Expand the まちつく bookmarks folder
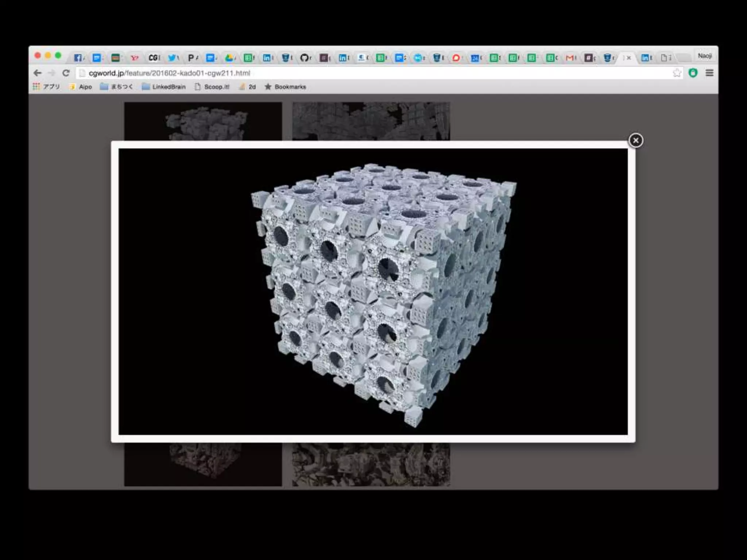747x560 pixels. 116,87
